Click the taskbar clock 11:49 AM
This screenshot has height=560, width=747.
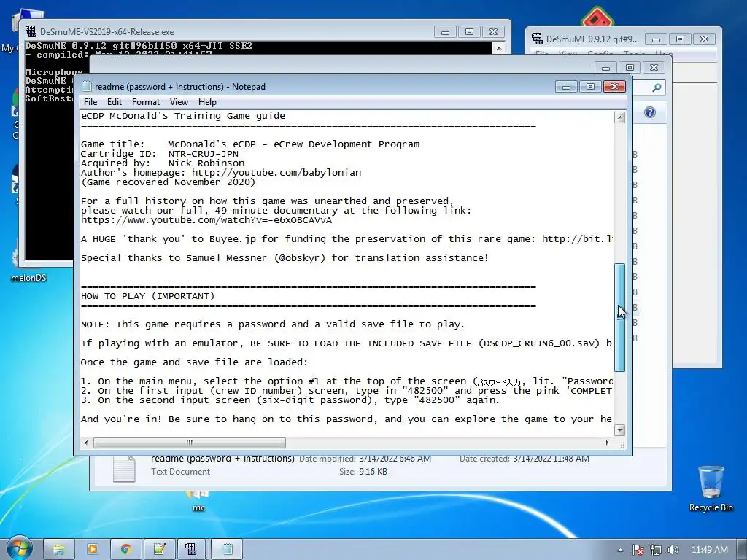pyautogui.click(x=709, y=550)
